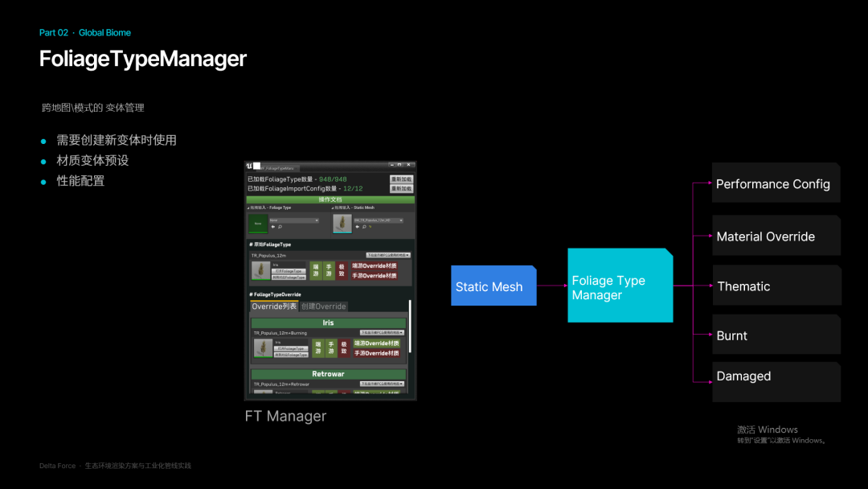
Task: Click 手游Override材质 in the original TR_Populus_12m row
Action: 375,276
